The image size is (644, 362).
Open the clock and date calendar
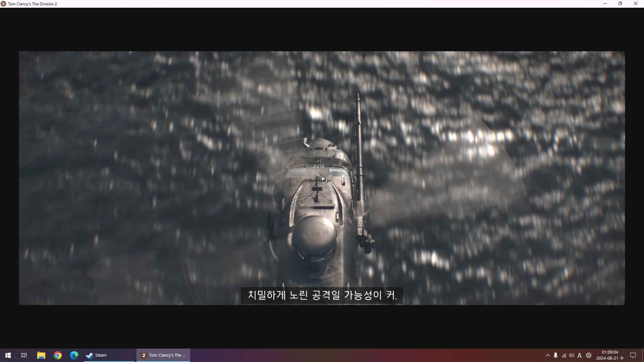tap(610, 355)
